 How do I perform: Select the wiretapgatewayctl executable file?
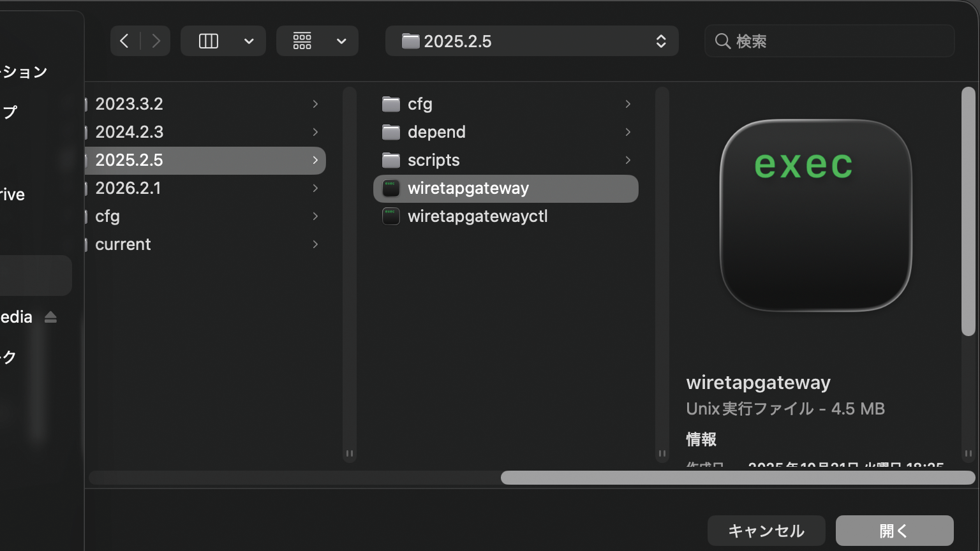477,216
